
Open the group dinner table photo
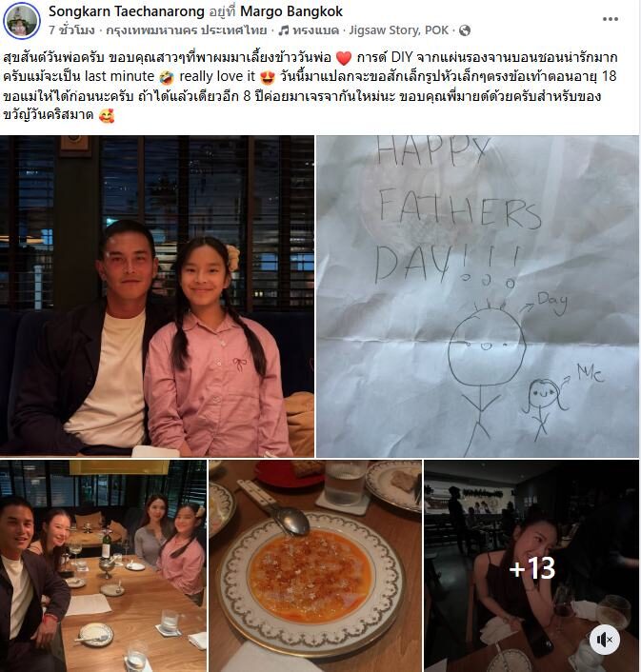point(103,565)
